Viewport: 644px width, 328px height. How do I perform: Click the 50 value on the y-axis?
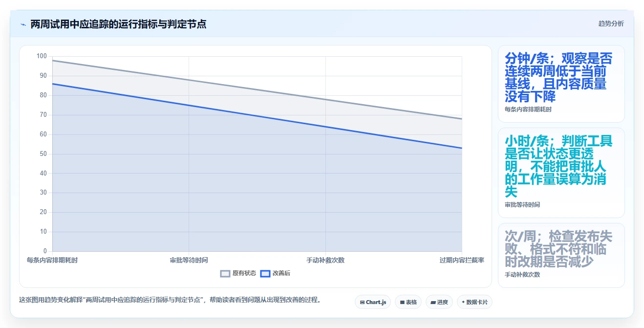(43, 154)
